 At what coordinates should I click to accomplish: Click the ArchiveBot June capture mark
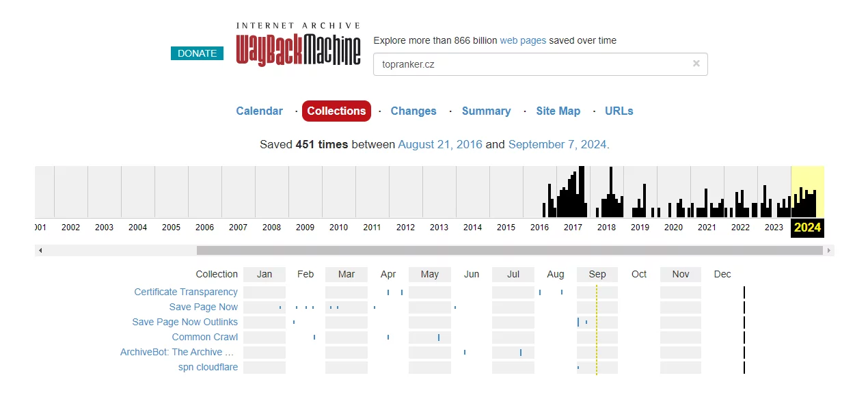point(465,353)
